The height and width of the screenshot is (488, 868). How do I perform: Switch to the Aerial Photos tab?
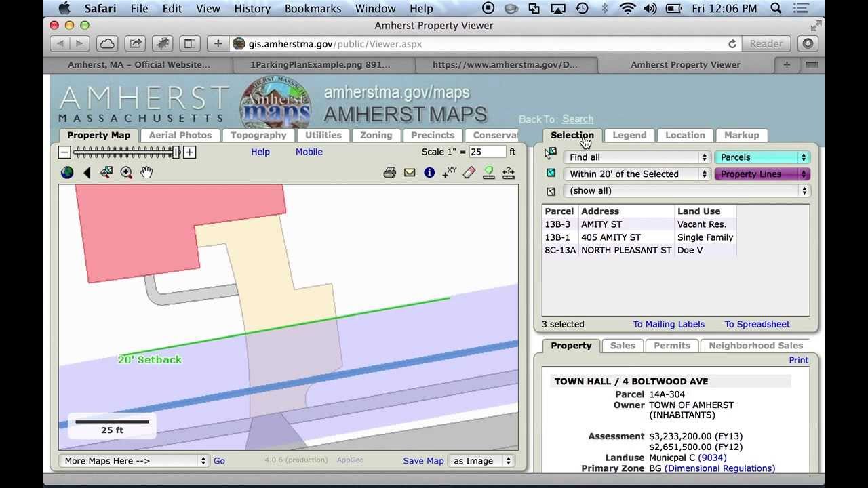(x=180, y=135)
